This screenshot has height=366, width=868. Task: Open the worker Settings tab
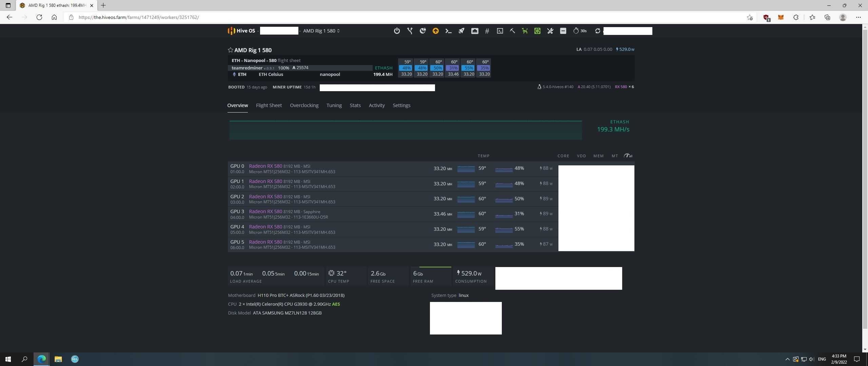pos(401,105)
